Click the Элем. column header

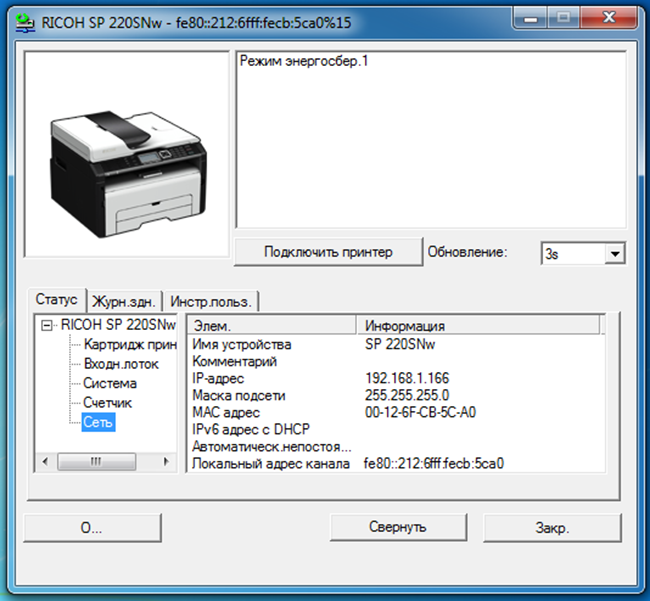[272, 326]
